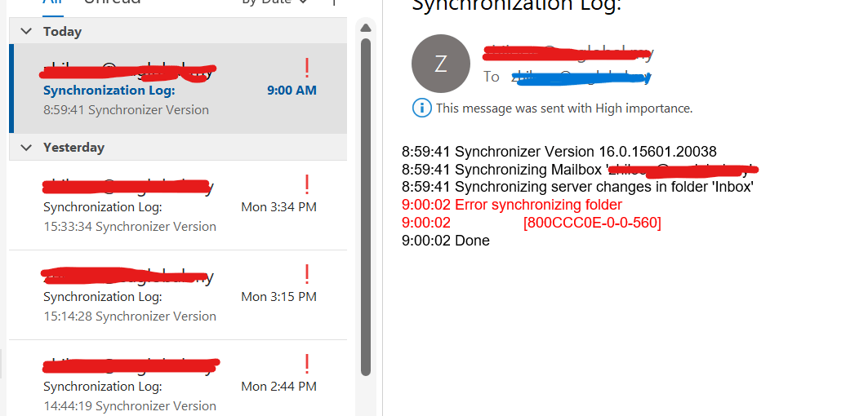
Task: Collapse the Today group chevron
Action: (x=26, y=32)
